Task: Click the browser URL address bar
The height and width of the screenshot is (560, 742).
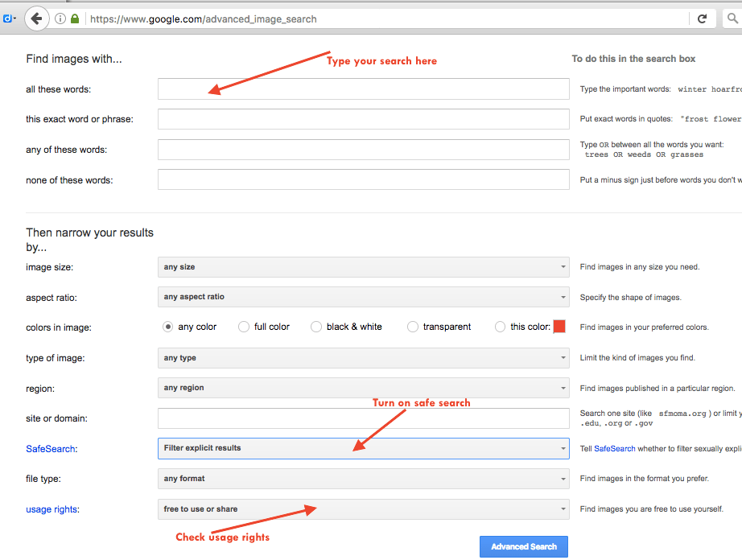Action: [386, 19]
